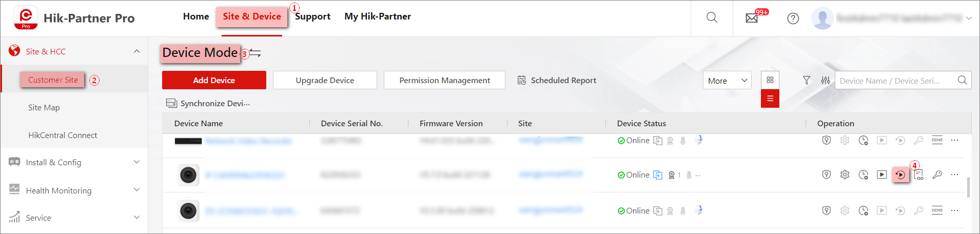Click clock-settings icon in bottom device row
This screenshot has width=980, height=234.
864,210
